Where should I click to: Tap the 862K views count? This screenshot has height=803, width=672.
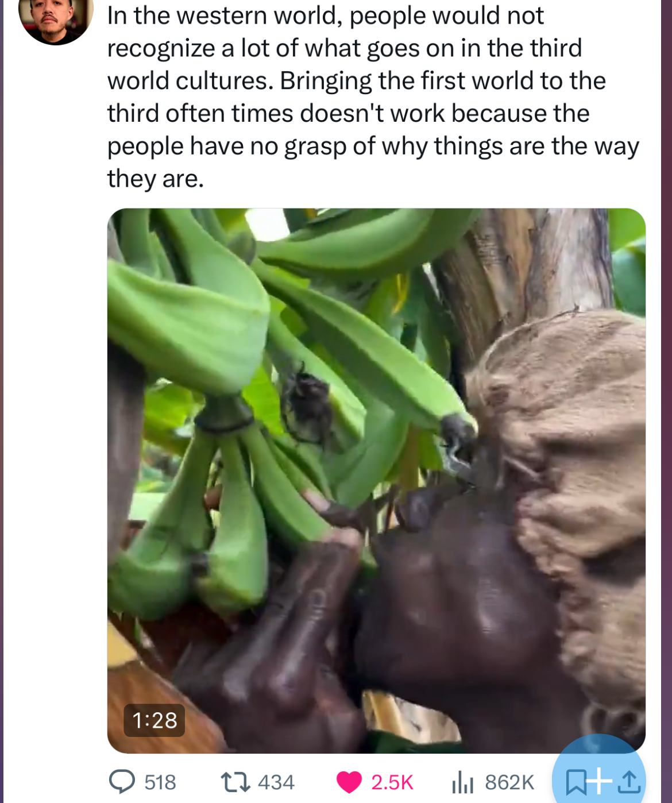(x=509, y=782)
